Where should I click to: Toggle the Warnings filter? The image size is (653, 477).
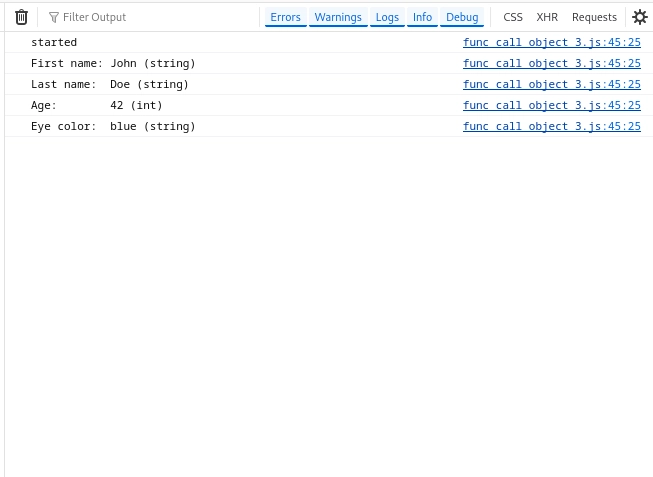(x=338, y=17)
